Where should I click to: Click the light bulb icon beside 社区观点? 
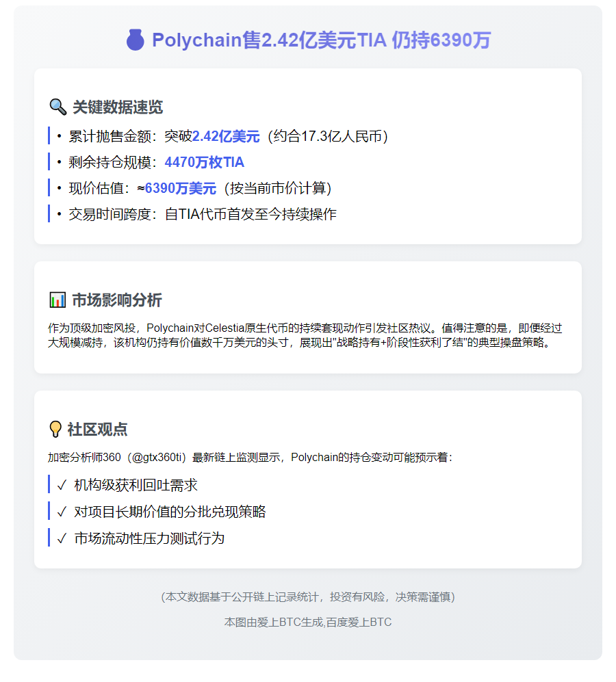55,430
